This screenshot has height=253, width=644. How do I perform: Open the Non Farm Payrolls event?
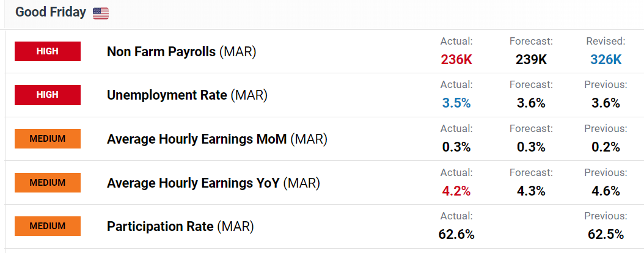181,52
